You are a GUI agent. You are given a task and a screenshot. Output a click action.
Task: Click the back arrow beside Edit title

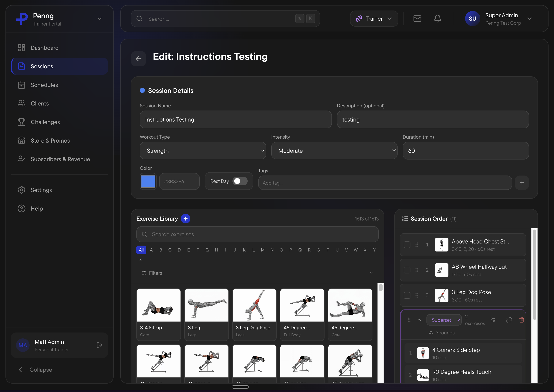coord(138,58)
